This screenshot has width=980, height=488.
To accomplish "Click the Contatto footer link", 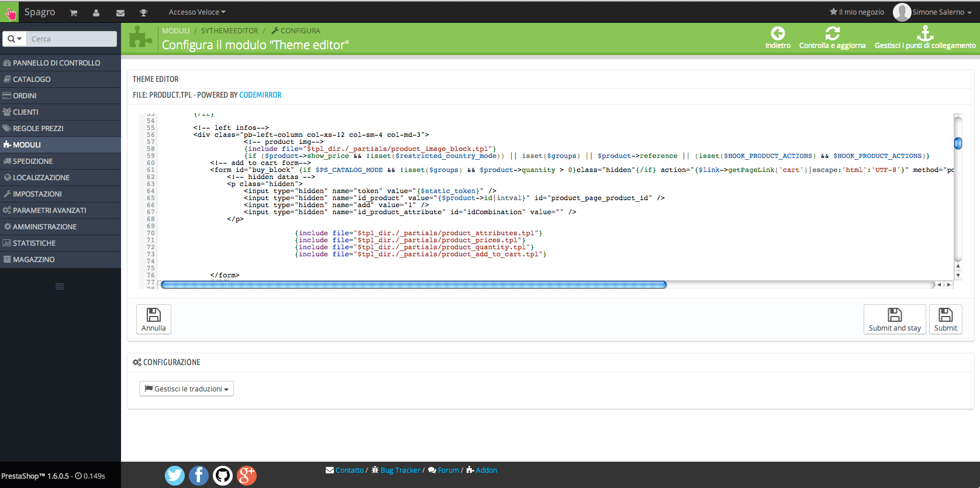I will pyautogui.click(x=350, y=470).
